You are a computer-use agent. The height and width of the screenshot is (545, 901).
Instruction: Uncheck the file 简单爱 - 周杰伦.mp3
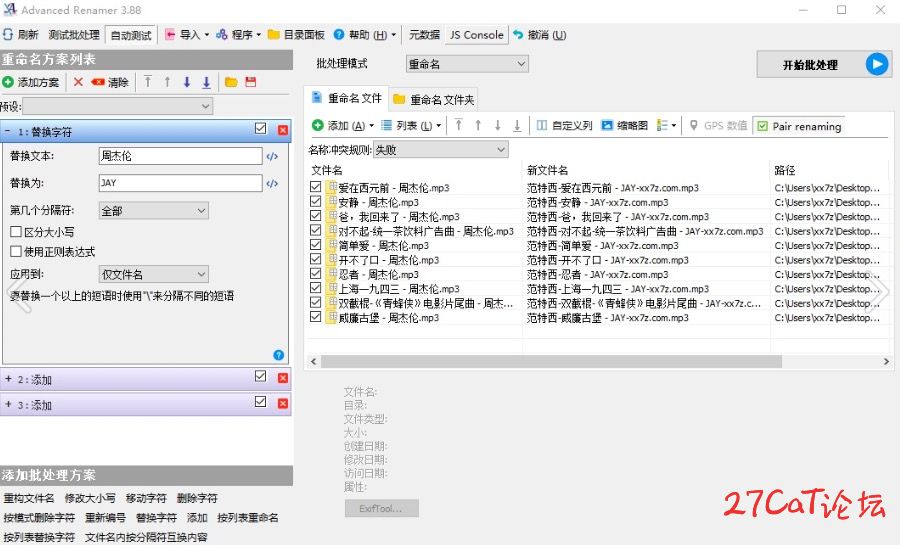[315, 244]
